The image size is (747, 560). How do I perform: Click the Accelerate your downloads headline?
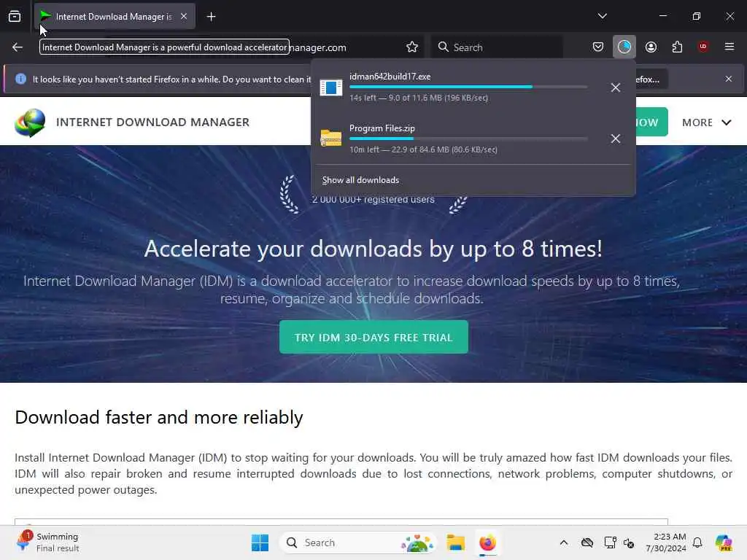(x=373, y=249)
